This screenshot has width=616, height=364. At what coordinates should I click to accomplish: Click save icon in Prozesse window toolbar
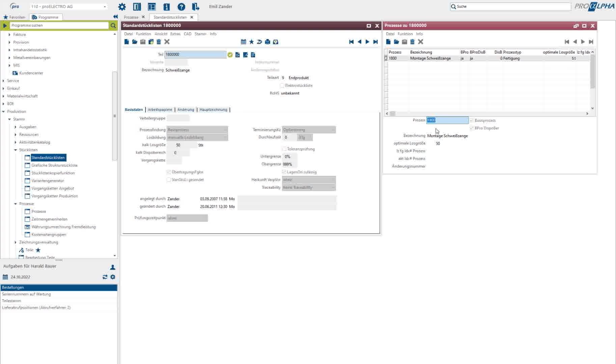point(404,42)
